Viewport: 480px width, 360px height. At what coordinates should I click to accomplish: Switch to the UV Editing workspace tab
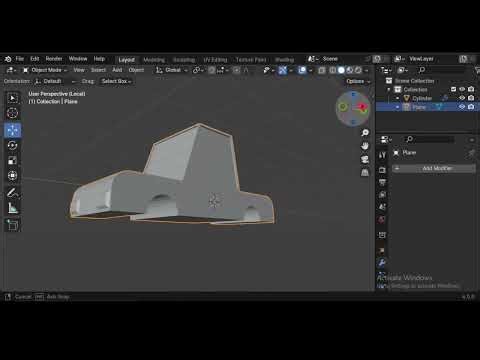[x=215, y=60]
